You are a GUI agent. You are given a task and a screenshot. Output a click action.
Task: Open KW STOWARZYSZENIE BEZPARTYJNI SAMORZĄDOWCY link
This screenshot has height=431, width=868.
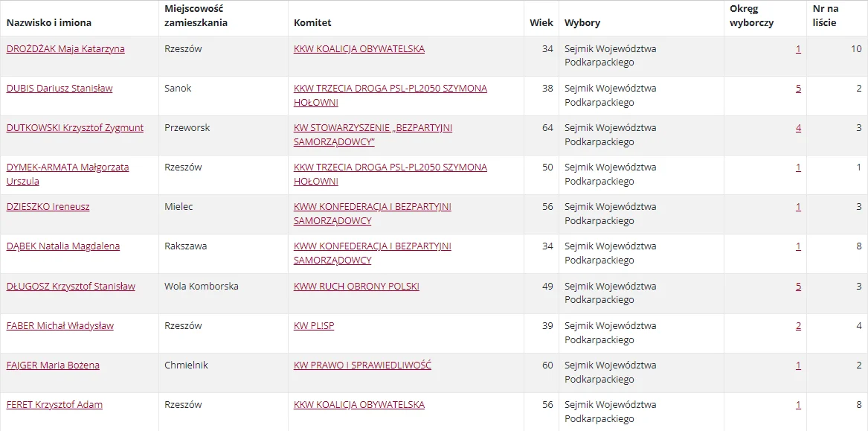point(373,128)
